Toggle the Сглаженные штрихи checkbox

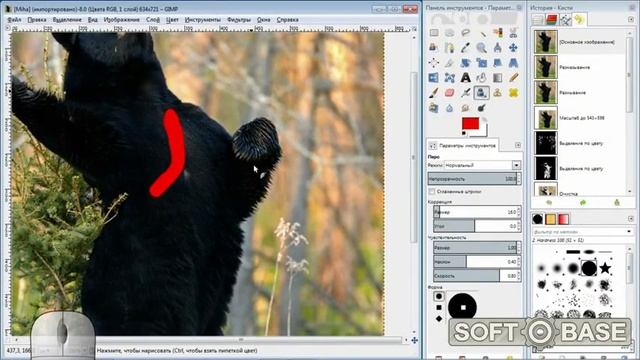[x=432, y=191]
